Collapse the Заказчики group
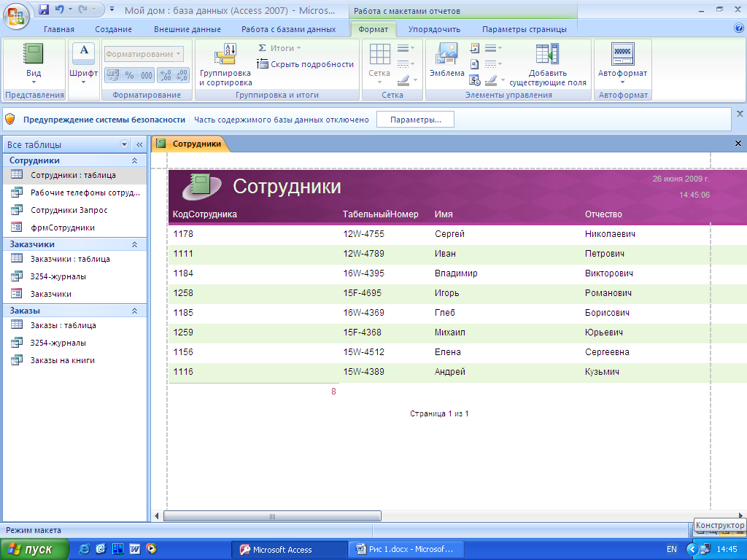Screen dimensions: 747x560 coord(135,244)
